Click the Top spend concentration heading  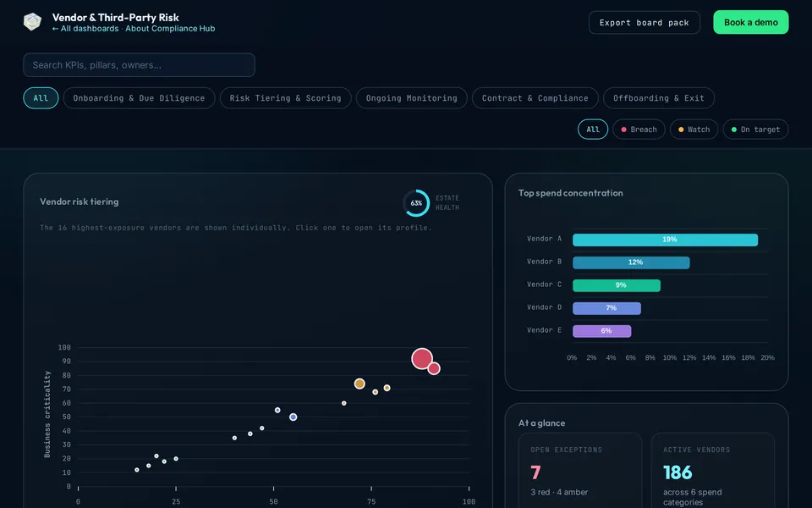(x=571, y=193)
